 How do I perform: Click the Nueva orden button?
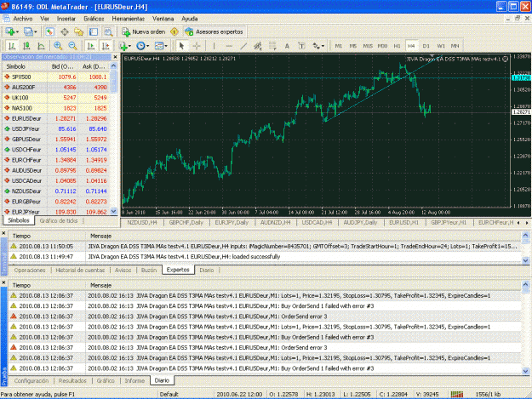coord(144,31)
